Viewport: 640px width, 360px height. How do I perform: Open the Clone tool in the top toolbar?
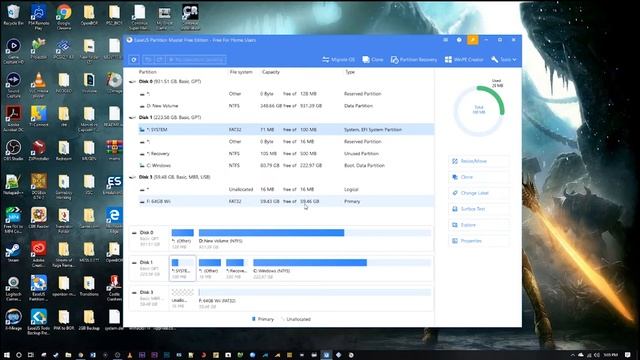pyautogui.click(x=373, y=60)
